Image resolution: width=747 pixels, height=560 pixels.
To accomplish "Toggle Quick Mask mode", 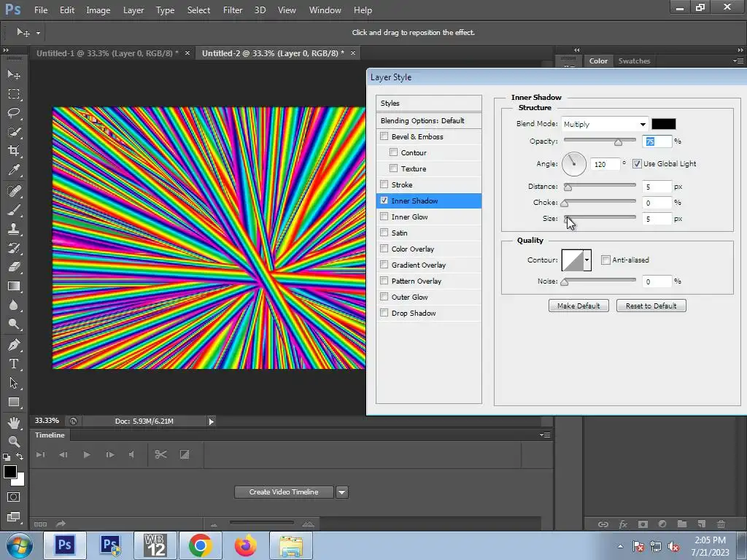I will click(14, 497).
